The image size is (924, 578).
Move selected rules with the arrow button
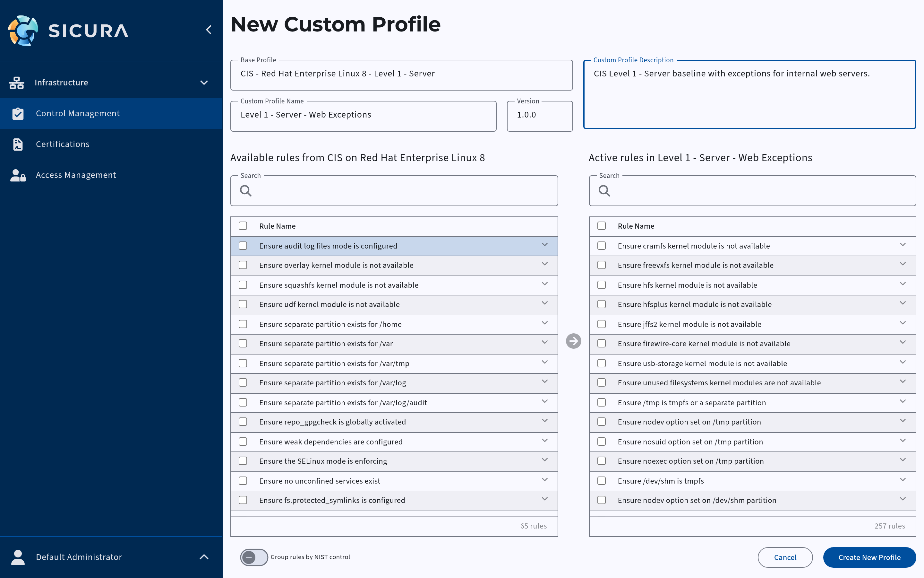point(573,341)
